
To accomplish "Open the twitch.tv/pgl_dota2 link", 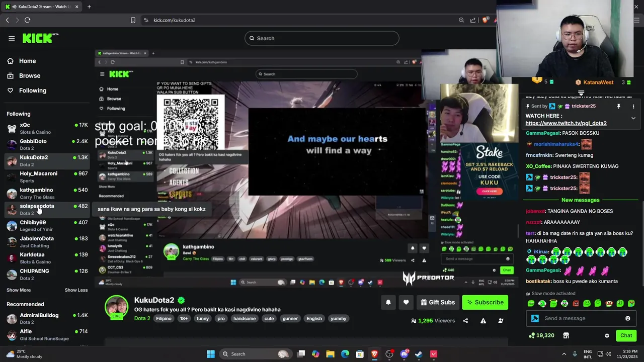I will (566, 123).
